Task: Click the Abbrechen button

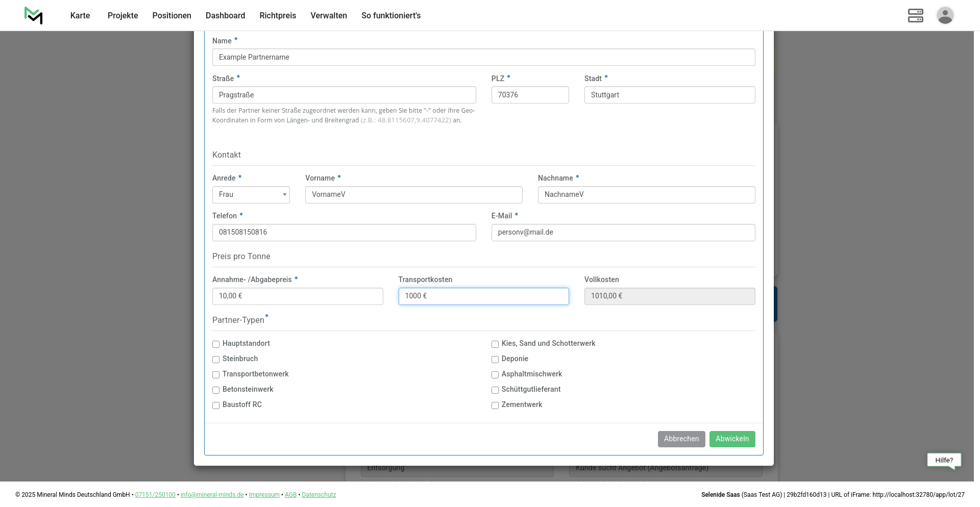Action: (681, 439)
